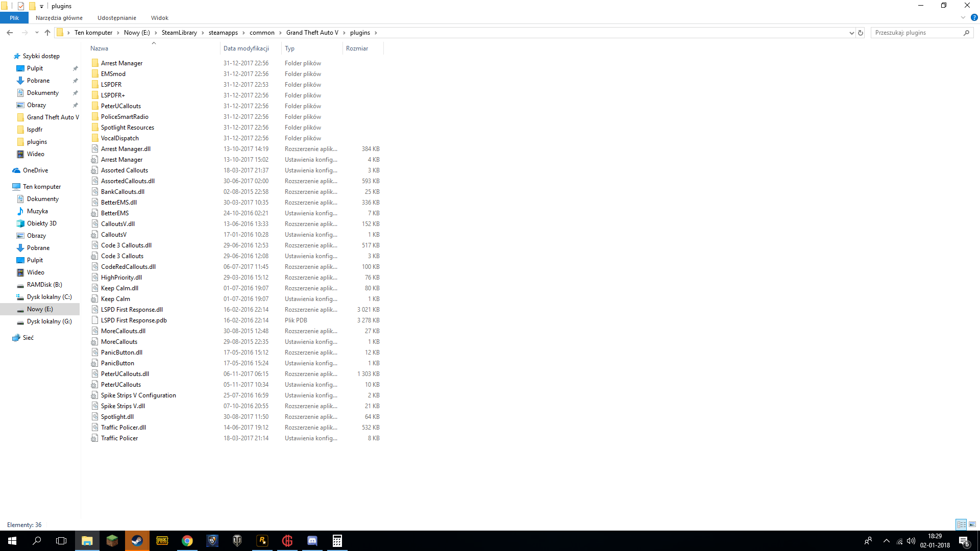The image size is (980, 551).
Task: Open the help question mark icon
Action: tap(974, 17)
